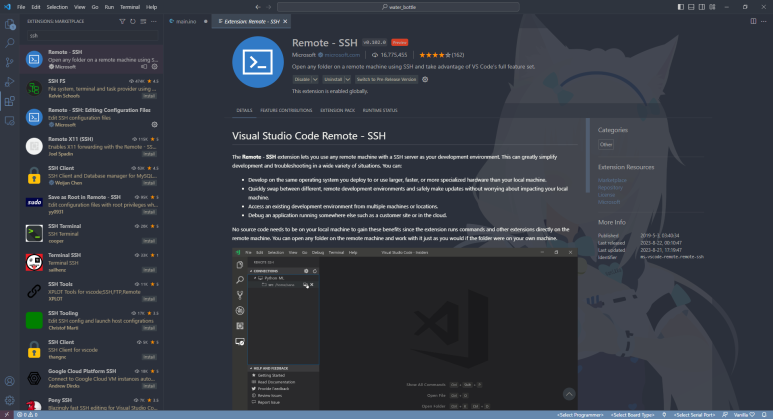Screen dimensions: 773x419
Task: Install the SSH FS extension
Action: coord(149,96)
